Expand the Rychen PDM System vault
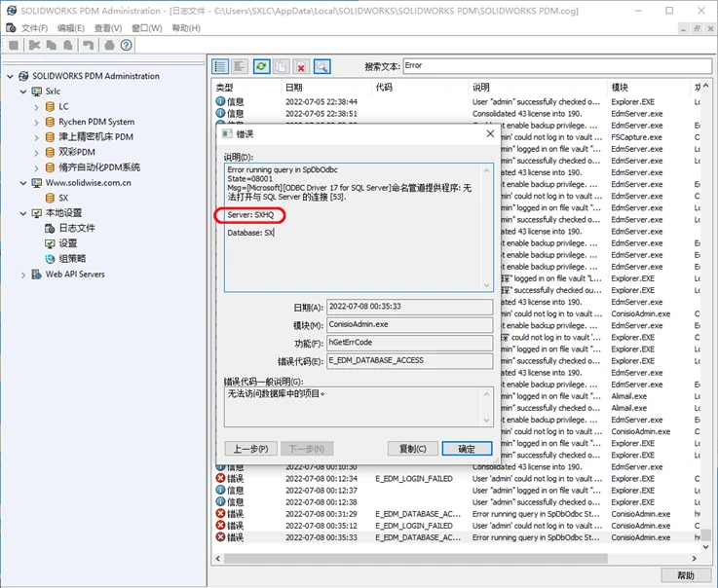 point(37,123)
